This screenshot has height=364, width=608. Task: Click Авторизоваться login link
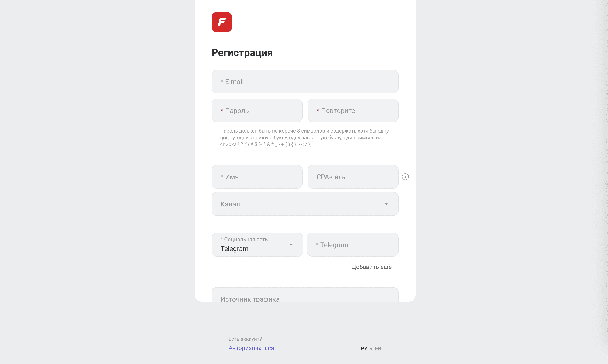coord(251,348)
